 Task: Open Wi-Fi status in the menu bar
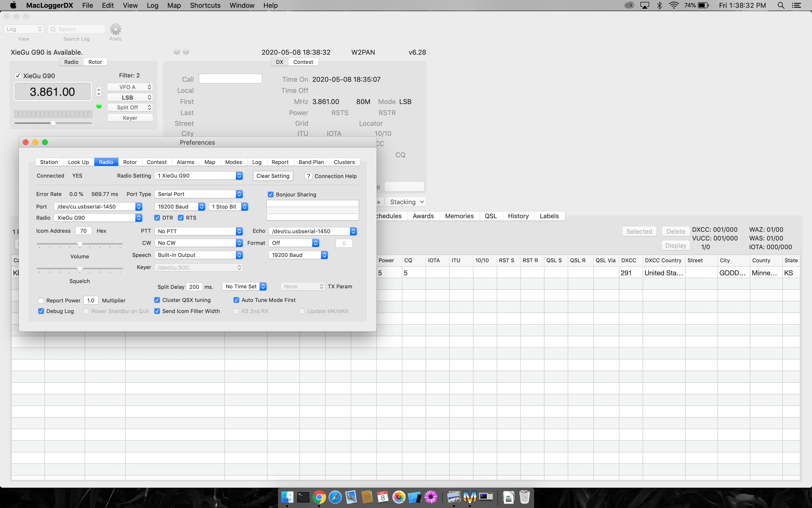pyautogui.click(x=674, y=5)
